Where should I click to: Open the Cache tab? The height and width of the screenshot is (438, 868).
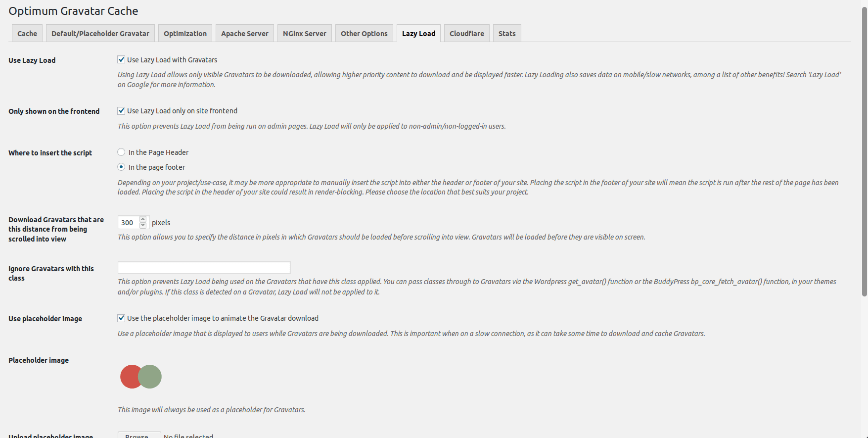pos(27,33)
